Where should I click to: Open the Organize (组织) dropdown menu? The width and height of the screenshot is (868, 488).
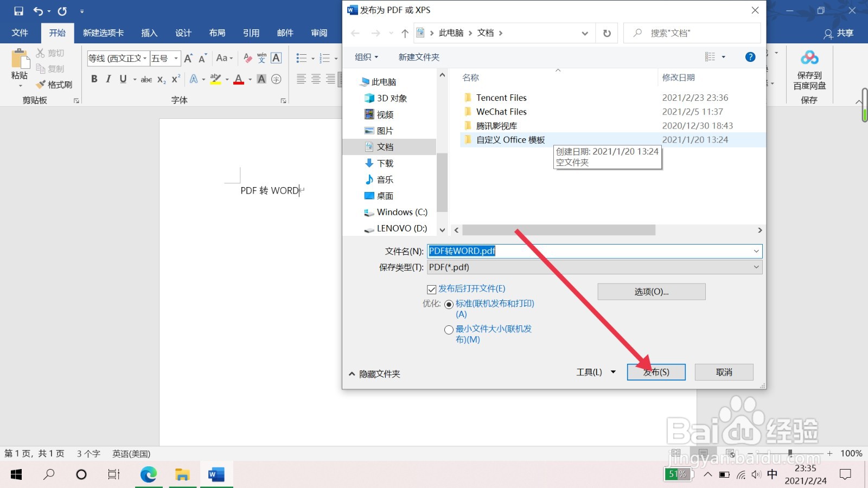(366, 57)
